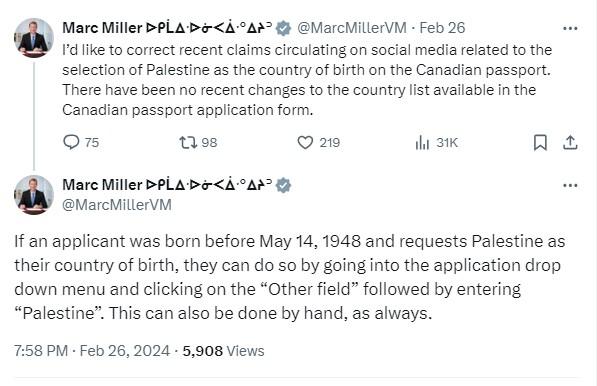Click verified badge on first tweet's author

point(283,28)
